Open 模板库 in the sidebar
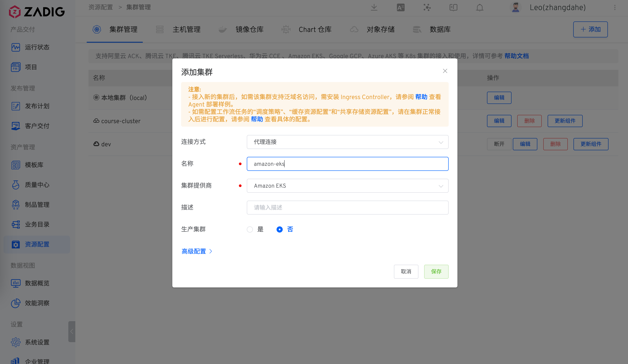Viewport: 628px width, 364px height. [27, 165]
